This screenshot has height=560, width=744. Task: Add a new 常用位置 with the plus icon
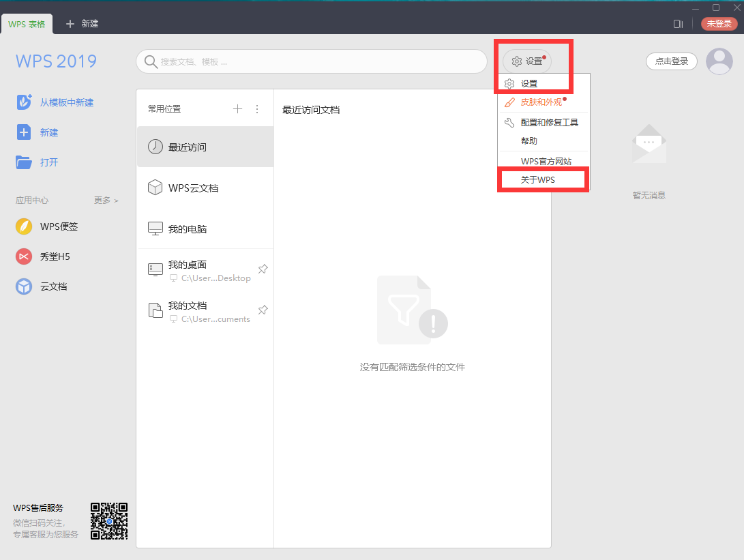pos(238,108)
